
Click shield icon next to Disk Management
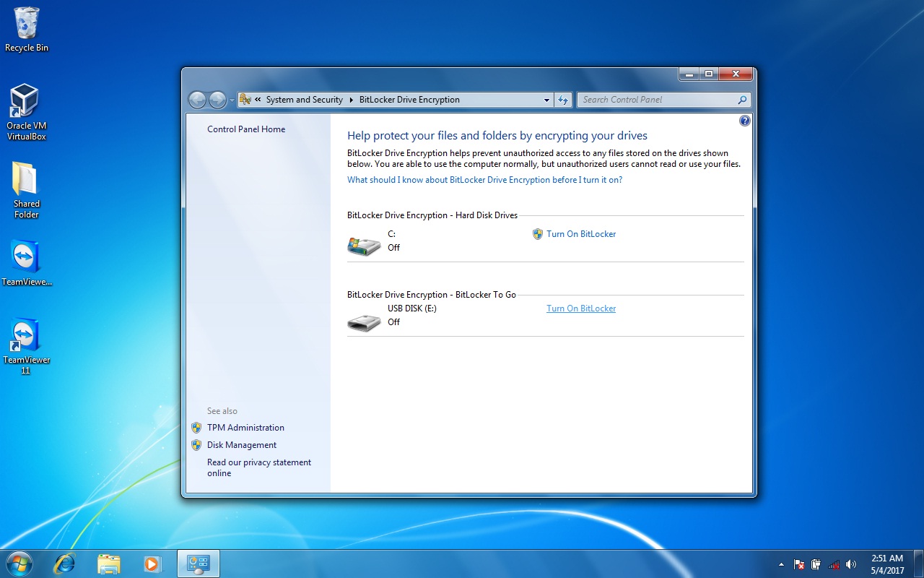point(196,445)
